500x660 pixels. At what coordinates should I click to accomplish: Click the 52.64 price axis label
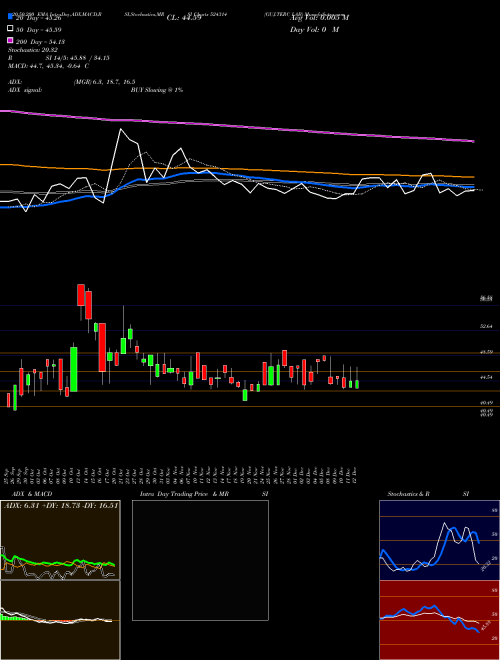(486, 326)
